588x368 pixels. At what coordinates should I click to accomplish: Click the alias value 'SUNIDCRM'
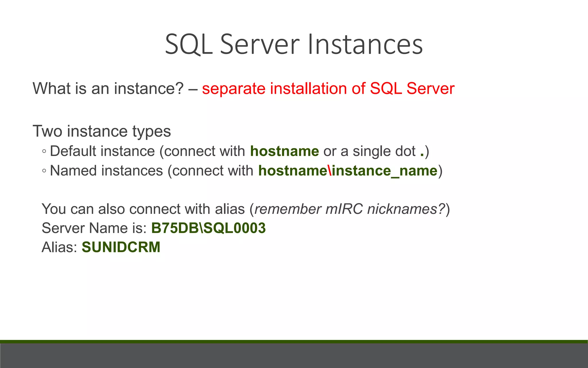point(121,247)
